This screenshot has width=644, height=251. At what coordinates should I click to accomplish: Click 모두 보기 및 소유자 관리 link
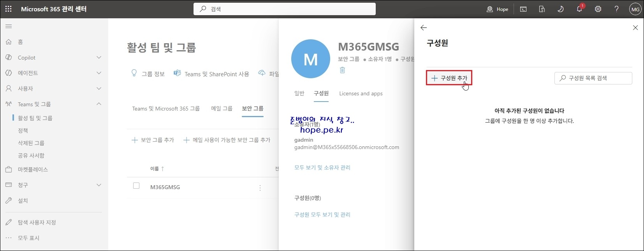[x=322, y=168]
